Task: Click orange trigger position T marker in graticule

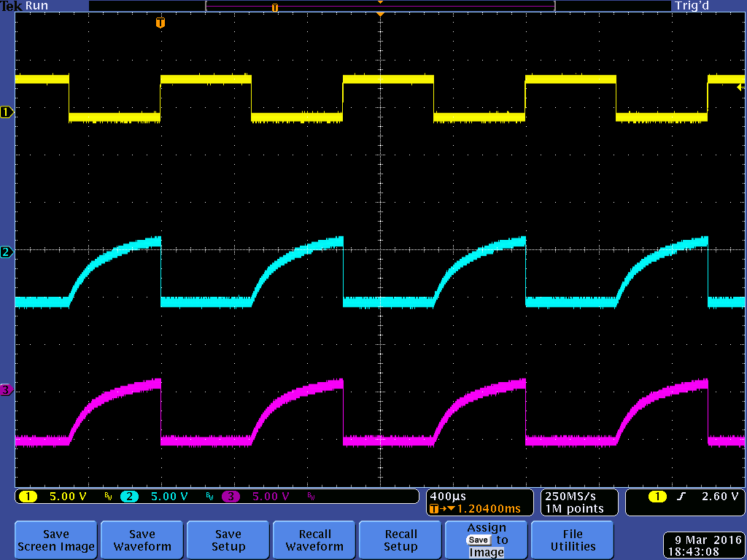Action: 160,23
